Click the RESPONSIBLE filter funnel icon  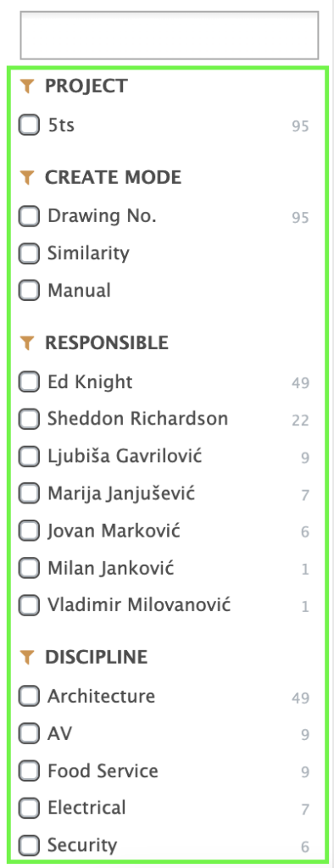(26, 343)
